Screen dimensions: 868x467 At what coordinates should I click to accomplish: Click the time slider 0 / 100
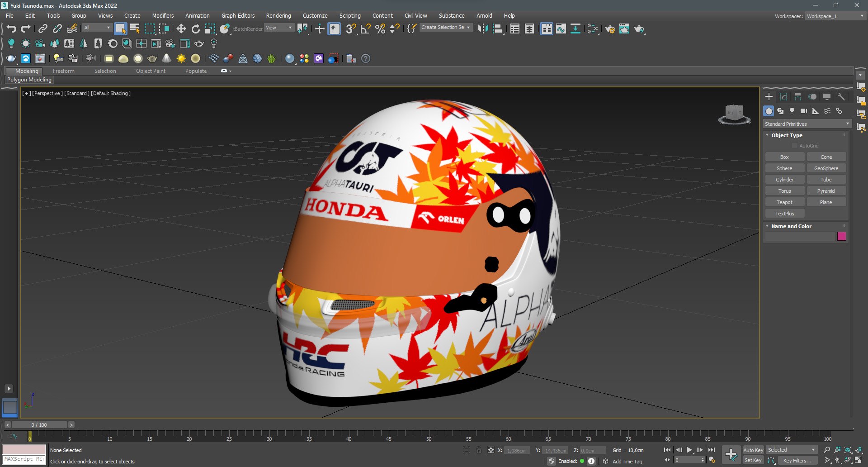pos(39,425)
